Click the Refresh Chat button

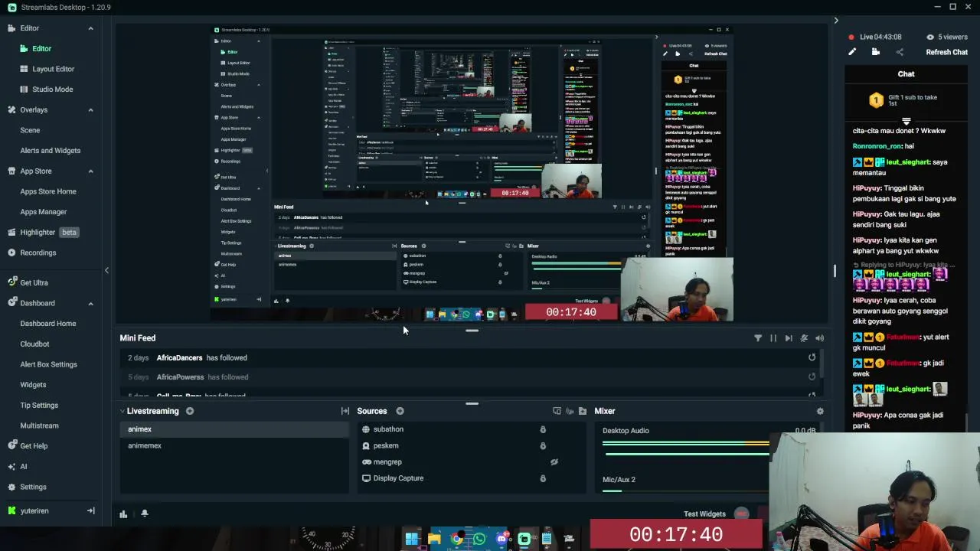tap(947, 52)
